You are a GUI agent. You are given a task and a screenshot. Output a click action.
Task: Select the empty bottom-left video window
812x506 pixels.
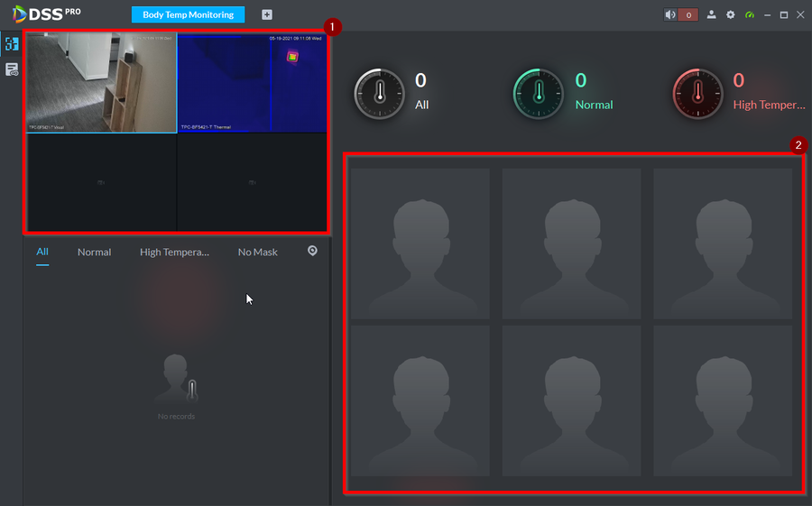(101, 182)
